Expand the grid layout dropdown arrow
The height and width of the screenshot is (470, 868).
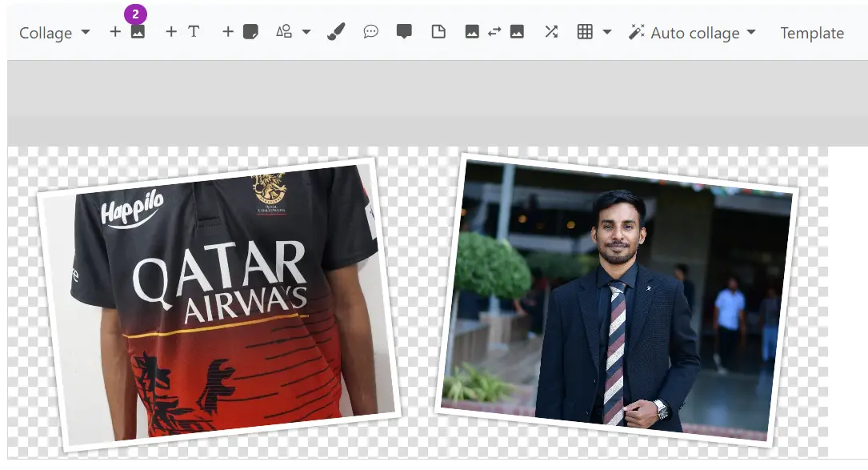click(x=606, y=32)
